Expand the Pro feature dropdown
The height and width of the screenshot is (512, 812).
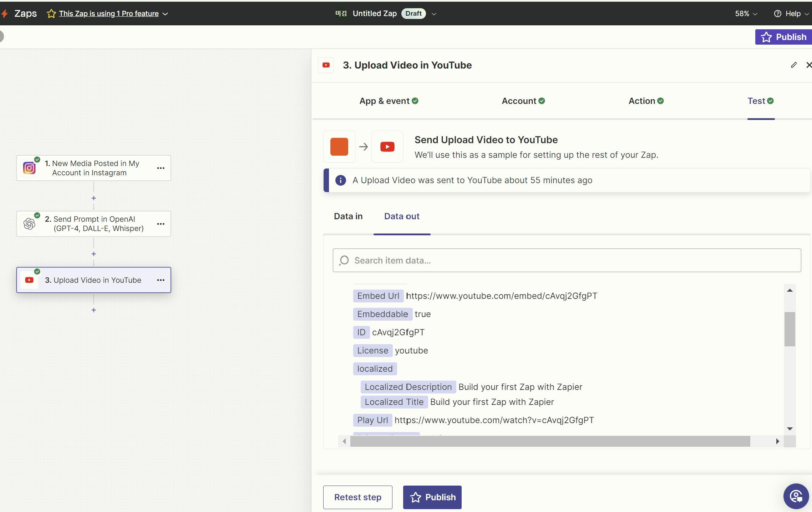point(165,14)
